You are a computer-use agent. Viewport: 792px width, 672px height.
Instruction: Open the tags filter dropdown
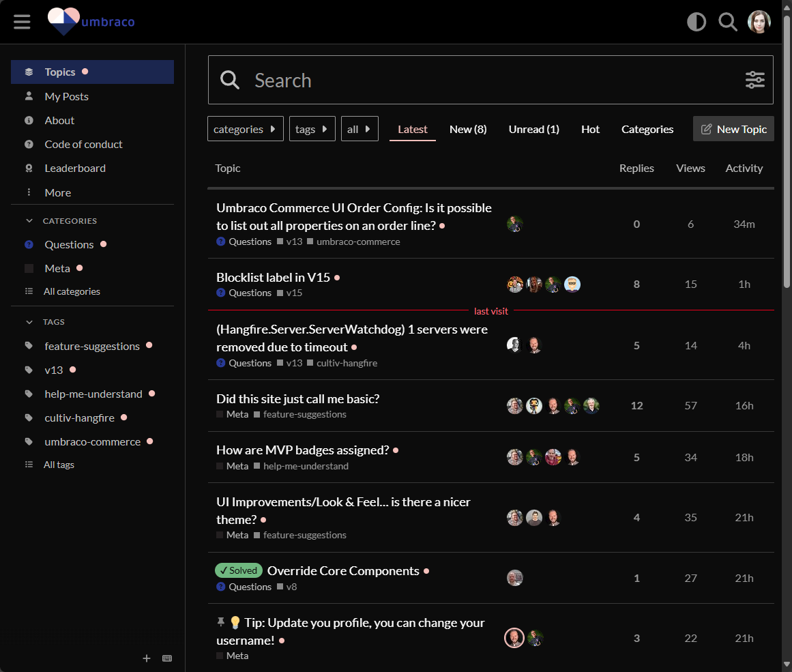(x=312, y=129)
